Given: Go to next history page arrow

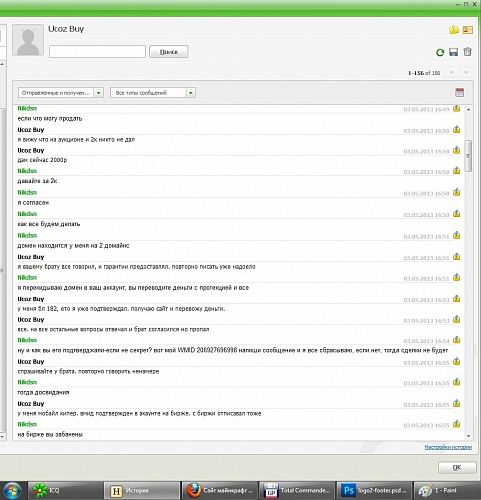Looking at the screenshot, I should (x=466, y=72).
